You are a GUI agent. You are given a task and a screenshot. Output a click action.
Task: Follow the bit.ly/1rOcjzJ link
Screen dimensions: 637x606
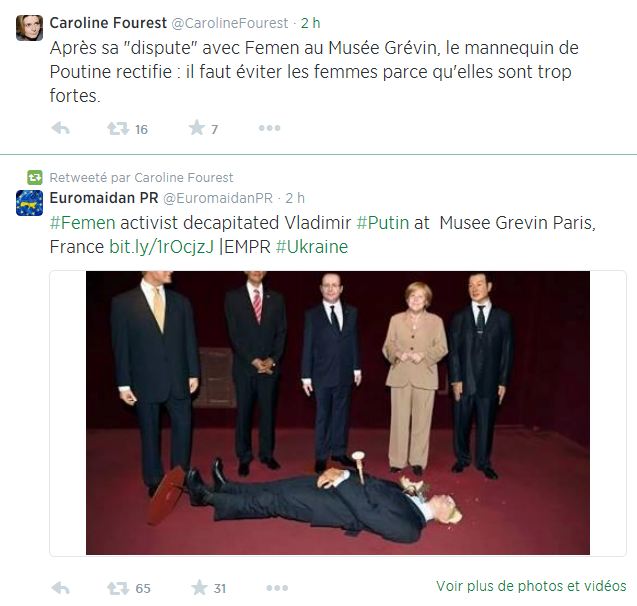coord(161,247)
